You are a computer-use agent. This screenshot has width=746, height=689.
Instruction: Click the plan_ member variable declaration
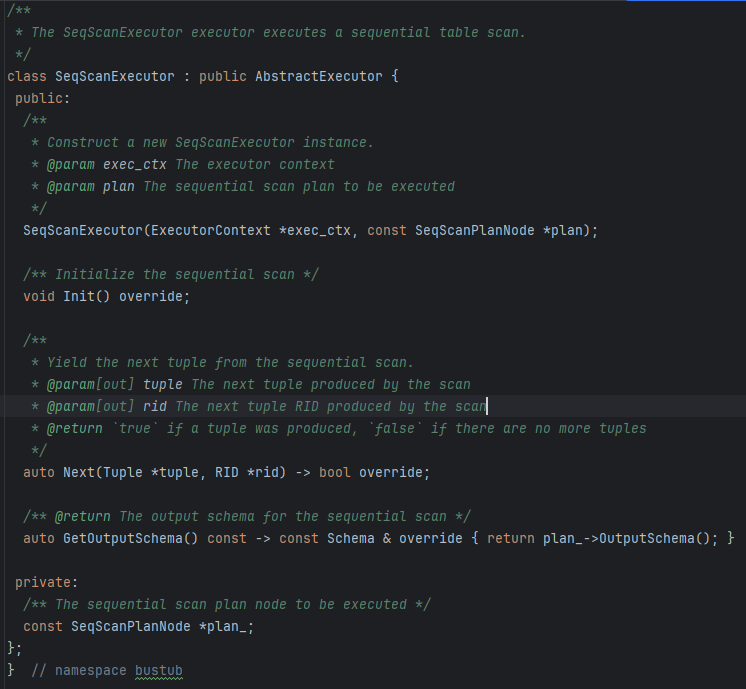pos(226,626)
